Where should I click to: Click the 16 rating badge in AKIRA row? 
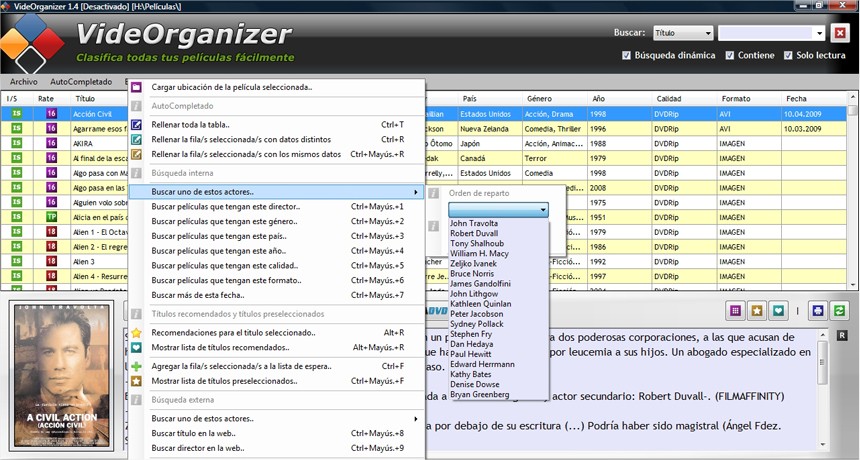(x=51, y=143)
